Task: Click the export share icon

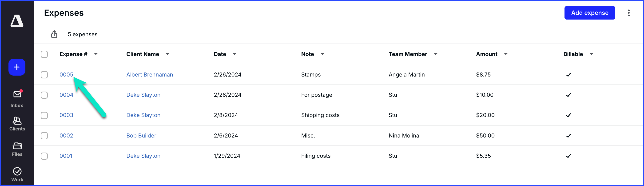Action: point(54,34)
